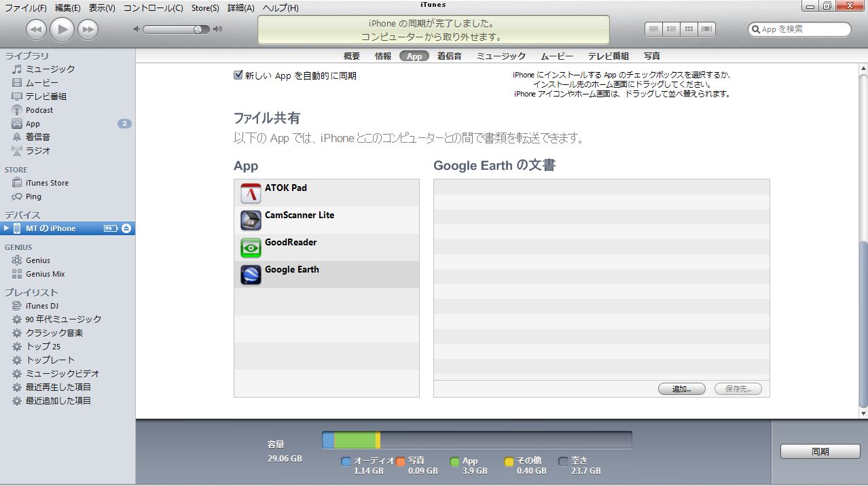Switch to the 写真 tab
Screen dimensions: 868x486
[x=652, y=56]
